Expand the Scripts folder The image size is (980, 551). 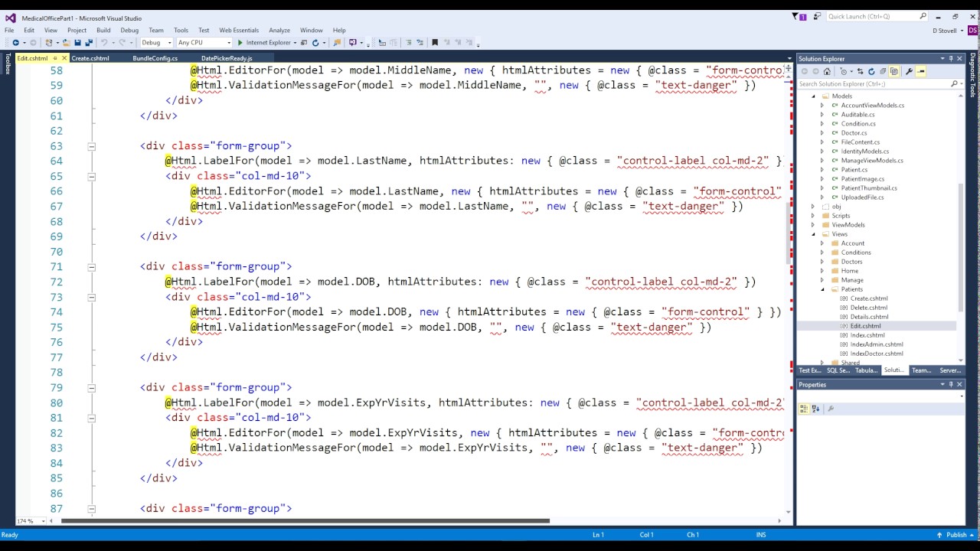(x=813, y=216)
